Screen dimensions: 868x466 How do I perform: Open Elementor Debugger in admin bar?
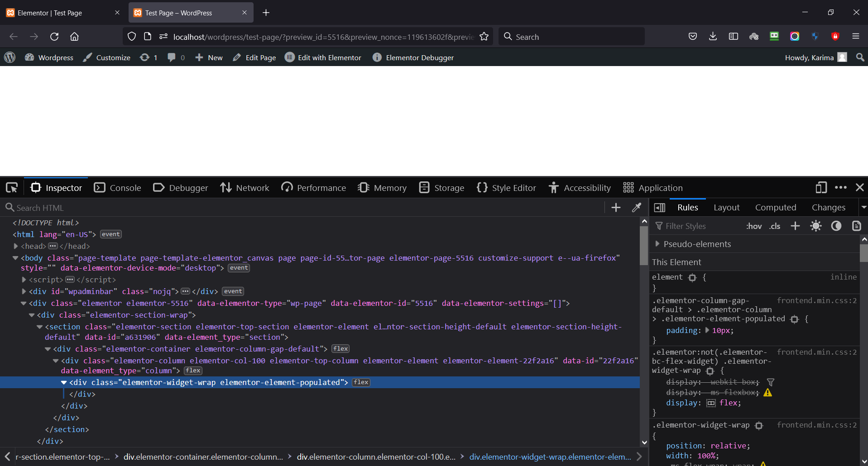coord(413,57)
